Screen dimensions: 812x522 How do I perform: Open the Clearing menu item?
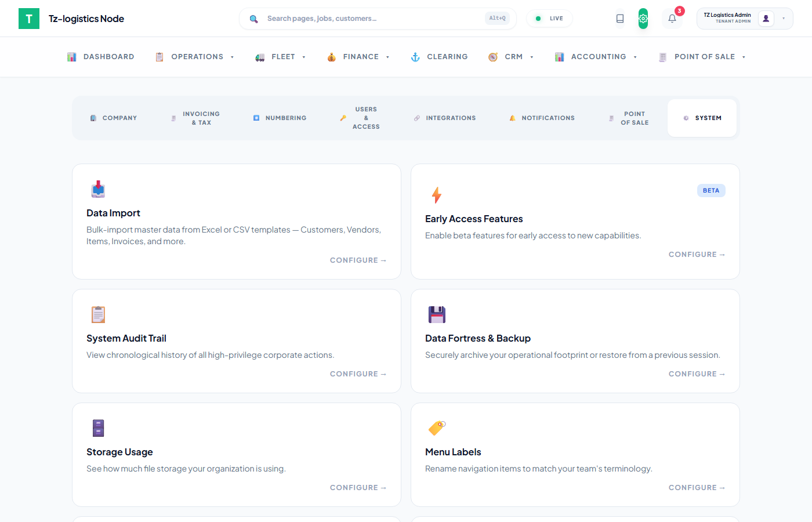tap(440, 57)
